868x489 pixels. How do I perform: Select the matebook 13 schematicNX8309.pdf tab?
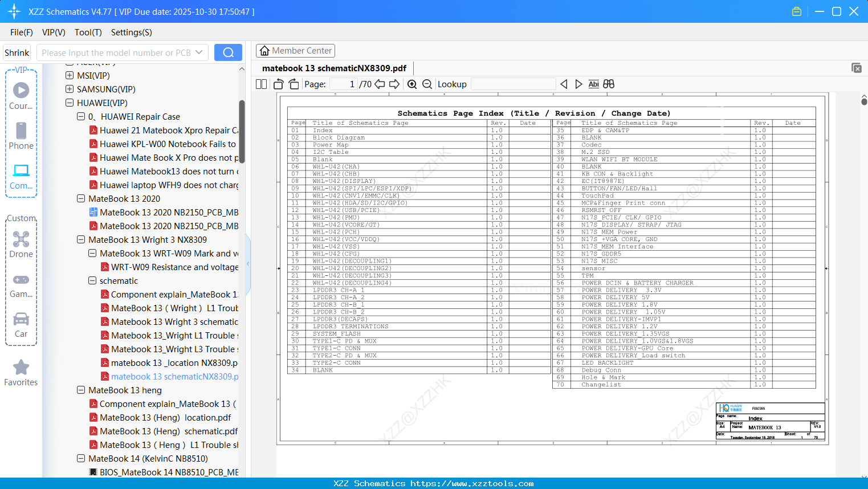pyautogui.click(x=334, y=68)
